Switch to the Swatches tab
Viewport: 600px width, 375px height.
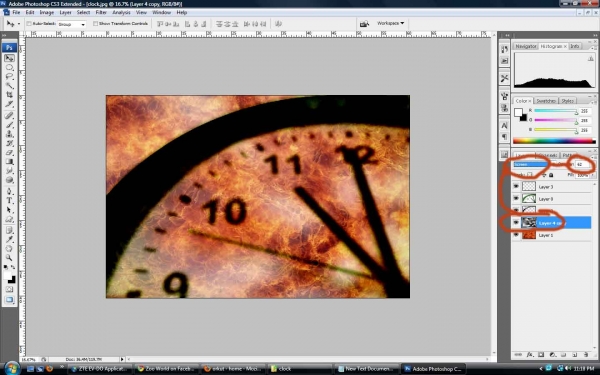[x=546, y=101]
